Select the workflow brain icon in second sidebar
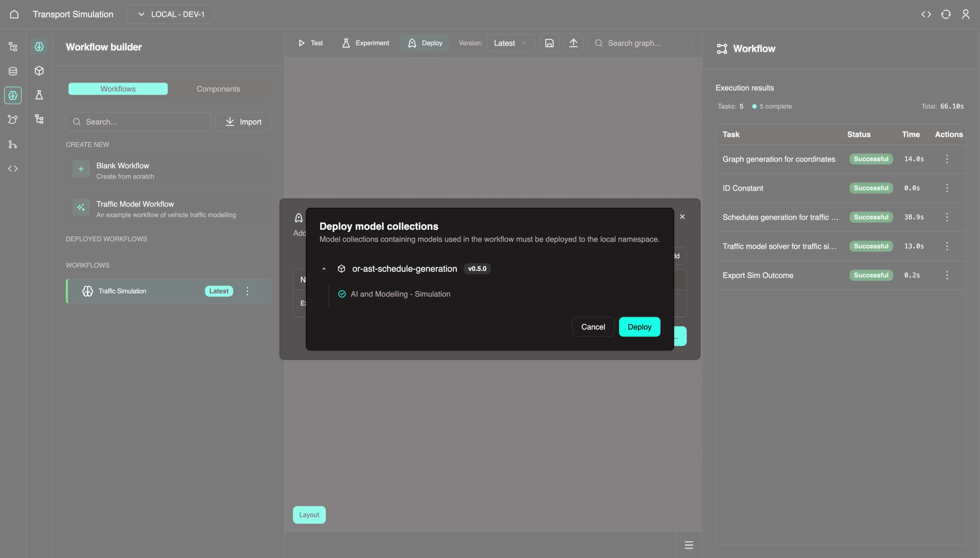The height and width of the screenshot is (558, 980). pyautogui.click(x=39, y=47)
